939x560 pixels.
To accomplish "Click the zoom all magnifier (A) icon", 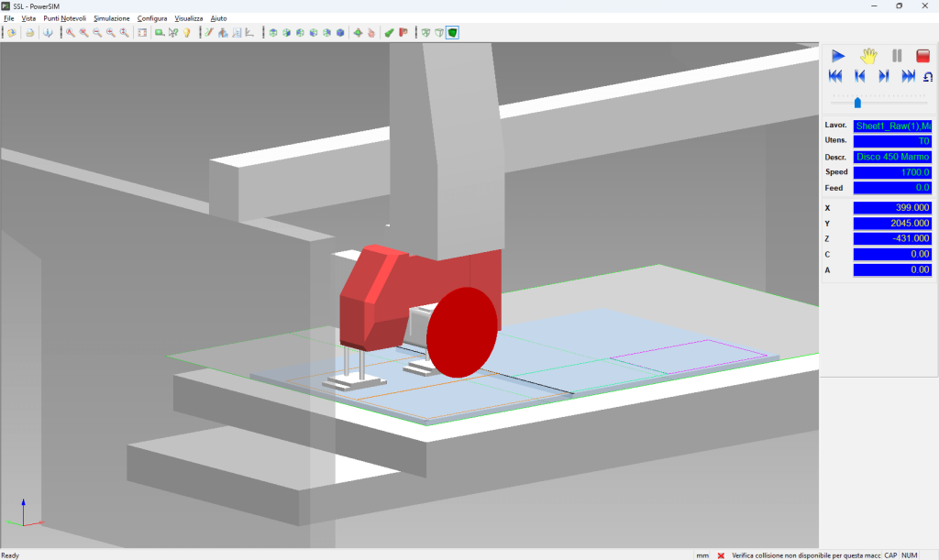I will [x=71, y=33].
